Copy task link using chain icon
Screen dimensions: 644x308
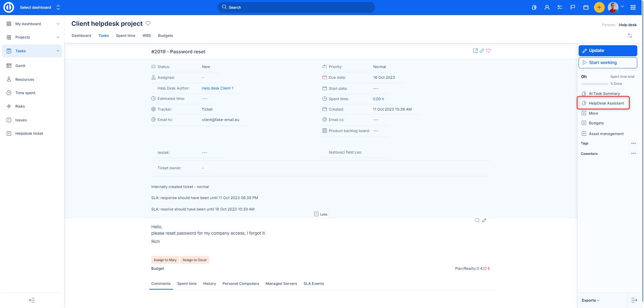coord(482,51)
